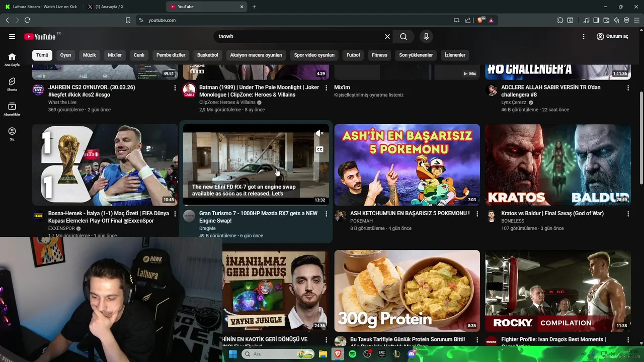Open more options for JAHREIN CS2 video
Image resolution: width=644 pixels, height=362 pixels.
(x=175, y=87)
